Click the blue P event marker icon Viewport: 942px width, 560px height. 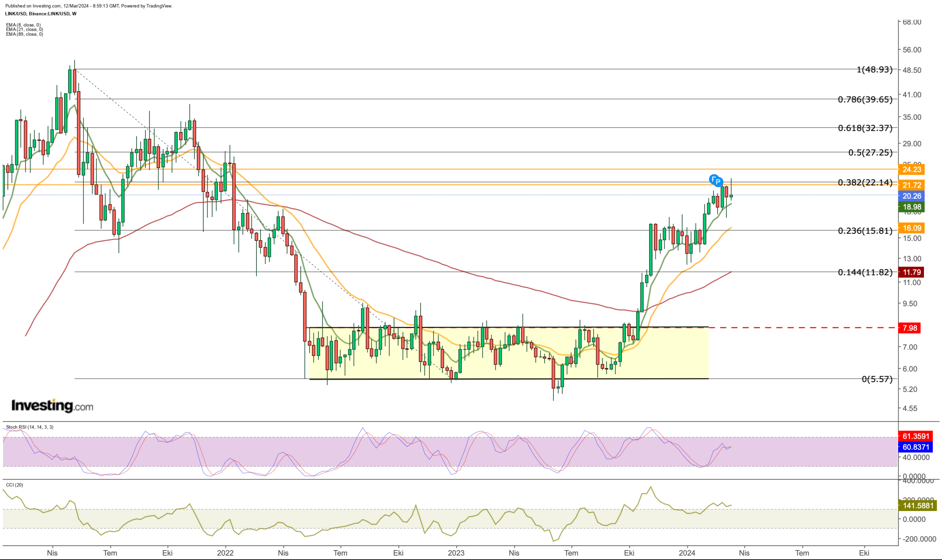point(719,182)
